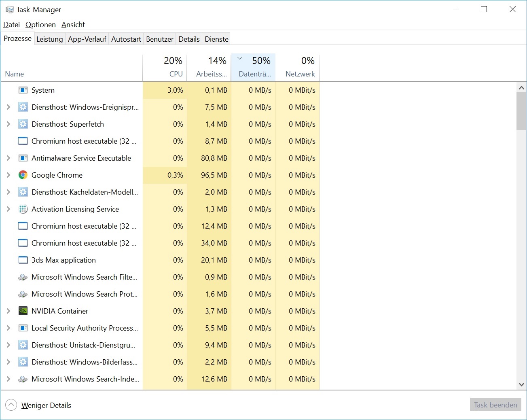This screenshot has width=527, height=420.
Task: Click the Chromium host executable icon with 34,0 MB
Action: [23, 243]
